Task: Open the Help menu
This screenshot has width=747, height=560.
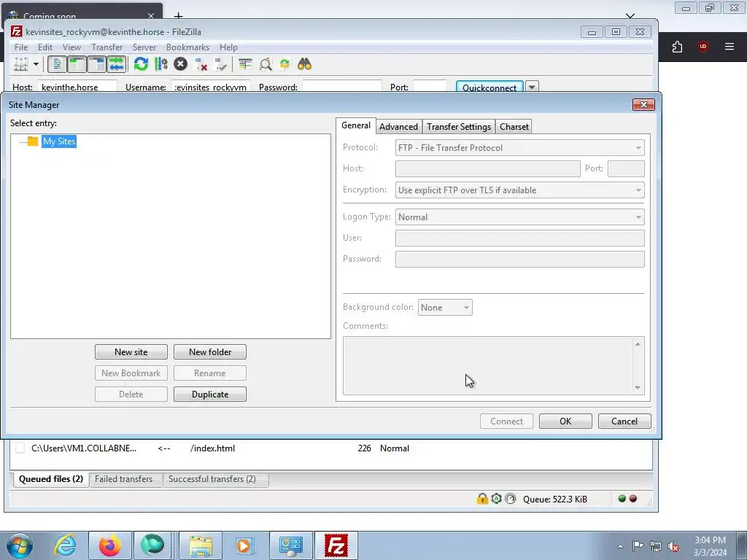Action: [228, 47]
